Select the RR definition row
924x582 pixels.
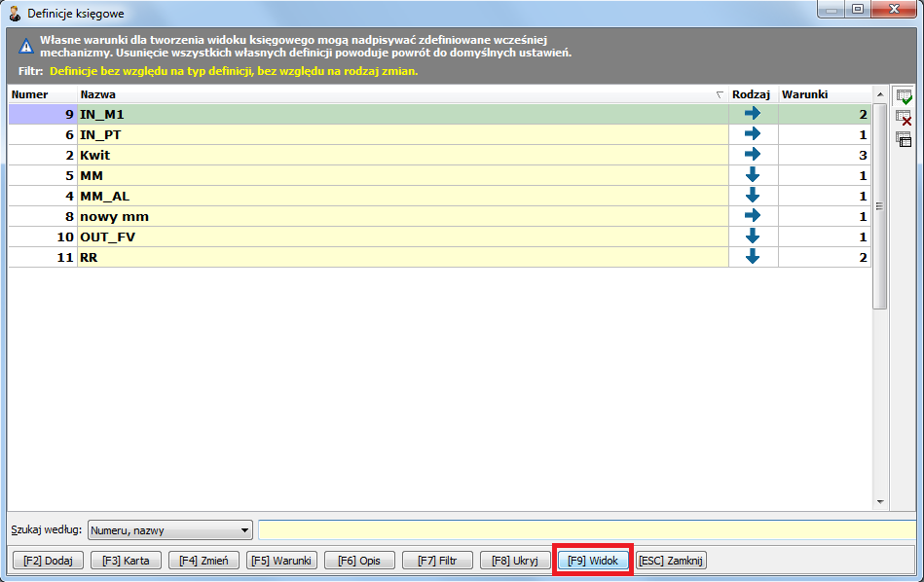pos(440,257)
